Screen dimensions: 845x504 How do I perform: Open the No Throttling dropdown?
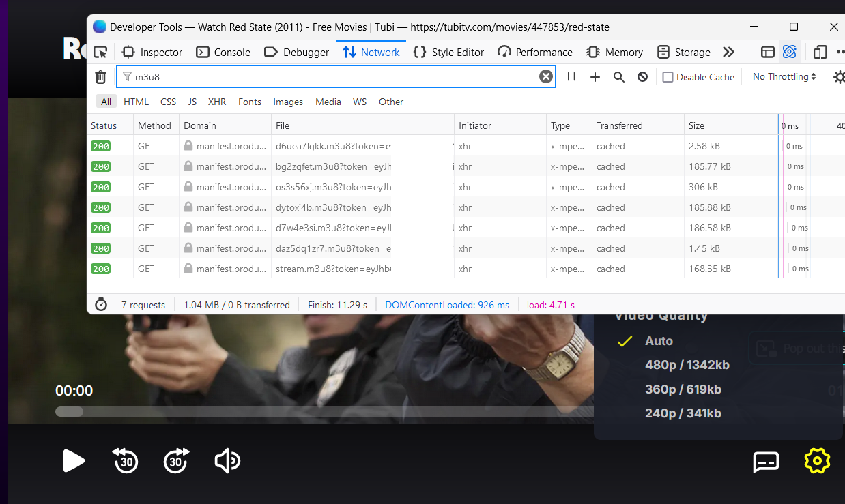click(x=784, y=77)
